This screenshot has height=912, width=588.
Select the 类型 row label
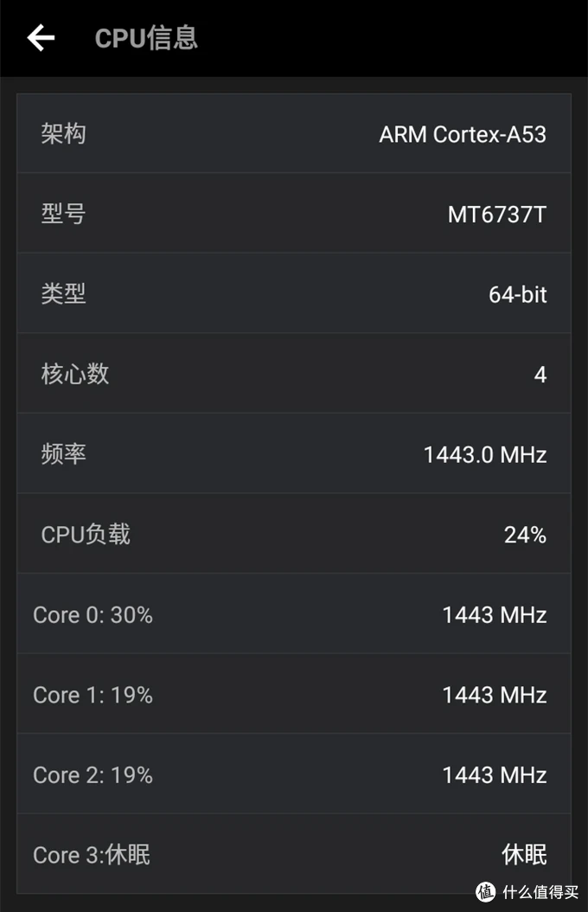[x=63, y=294]
